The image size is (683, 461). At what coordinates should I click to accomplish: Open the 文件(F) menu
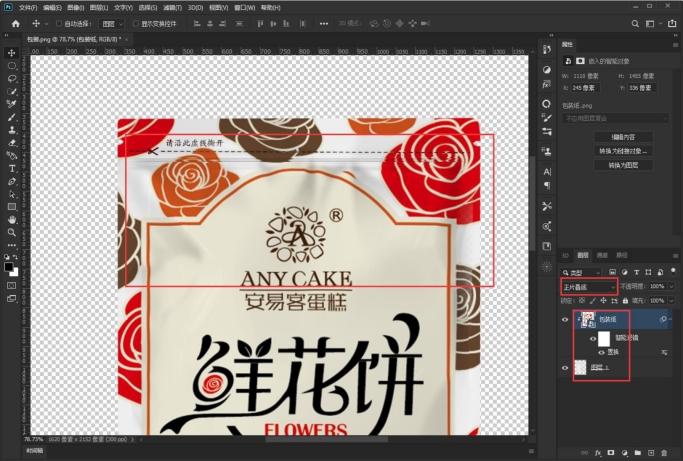pos(28,7)
